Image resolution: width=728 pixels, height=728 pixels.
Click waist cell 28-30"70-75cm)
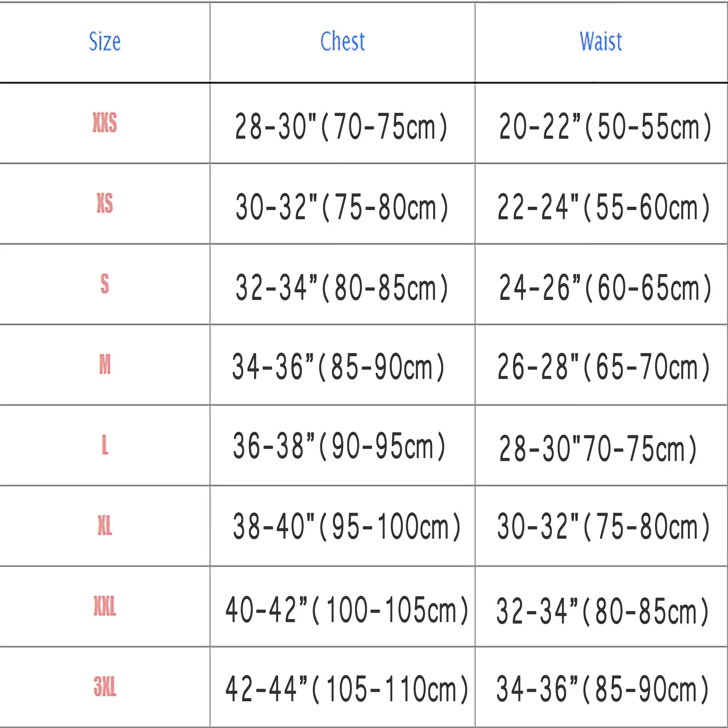pyautogui.click(x=598, y=448)
